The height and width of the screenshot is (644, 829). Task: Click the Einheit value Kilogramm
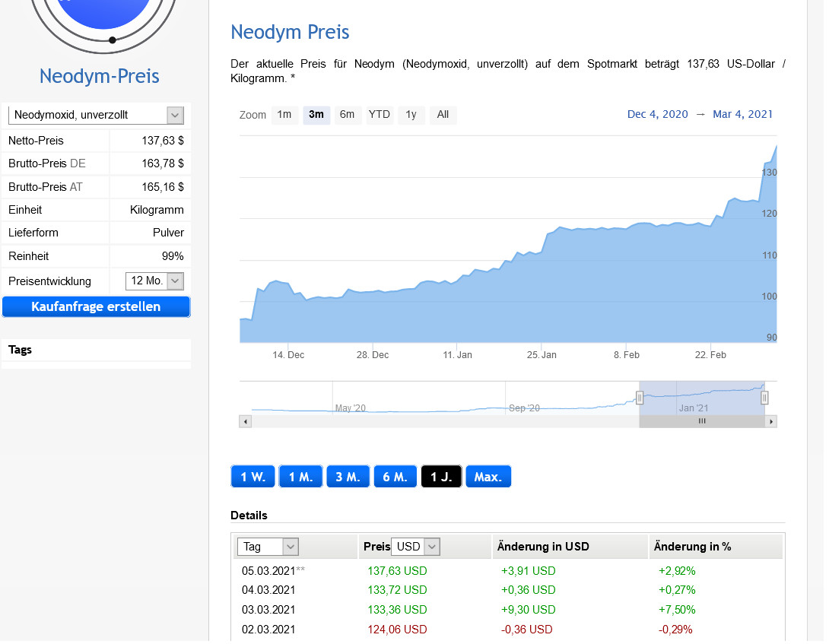pyautogui.click(x=157, y=211)
